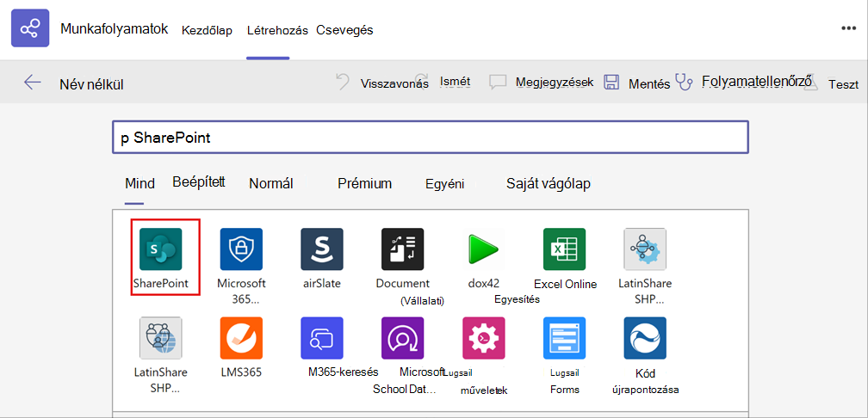Click the Megjegyzések speech bubble icon

click(x=498, y=83)
